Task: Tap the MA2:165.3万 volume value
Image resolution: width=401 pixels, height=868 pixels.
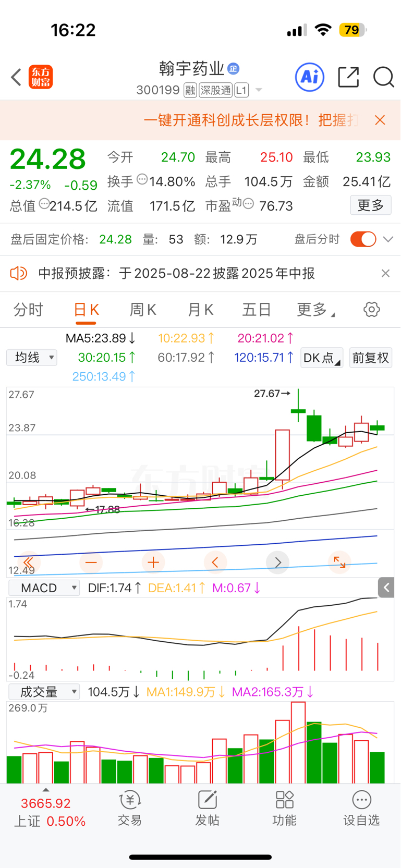Action: point(273,692)
